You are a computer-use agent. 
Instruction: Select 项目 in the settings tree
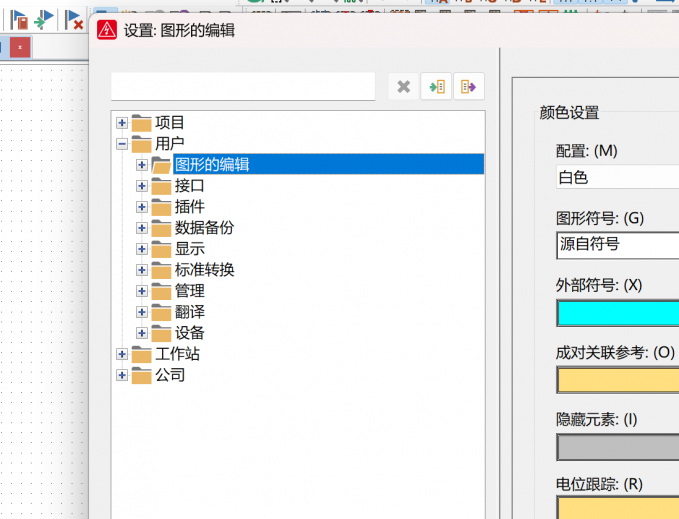[170, 123]
